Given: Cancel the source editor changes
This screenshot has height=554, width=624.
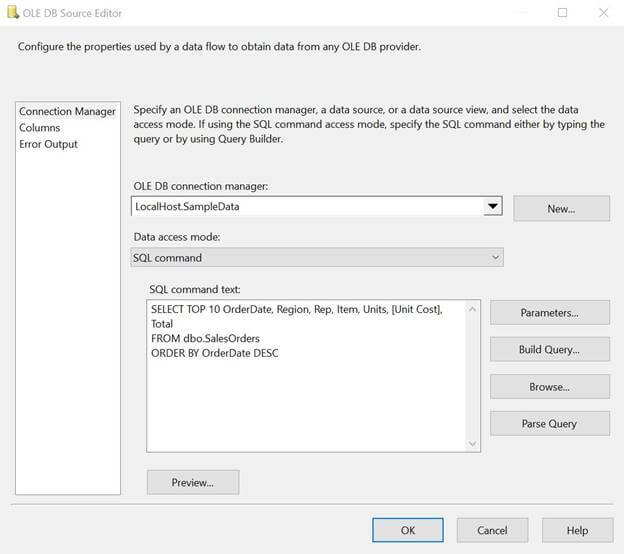Looking at the screenshot, I should click(x=492, y=530).
